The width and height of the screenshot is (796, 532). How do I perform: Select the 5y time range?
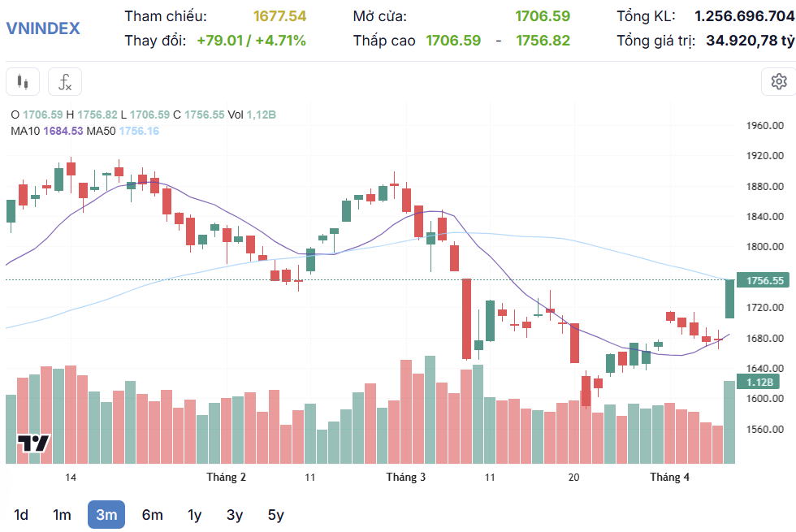click(x=275, y=515)
